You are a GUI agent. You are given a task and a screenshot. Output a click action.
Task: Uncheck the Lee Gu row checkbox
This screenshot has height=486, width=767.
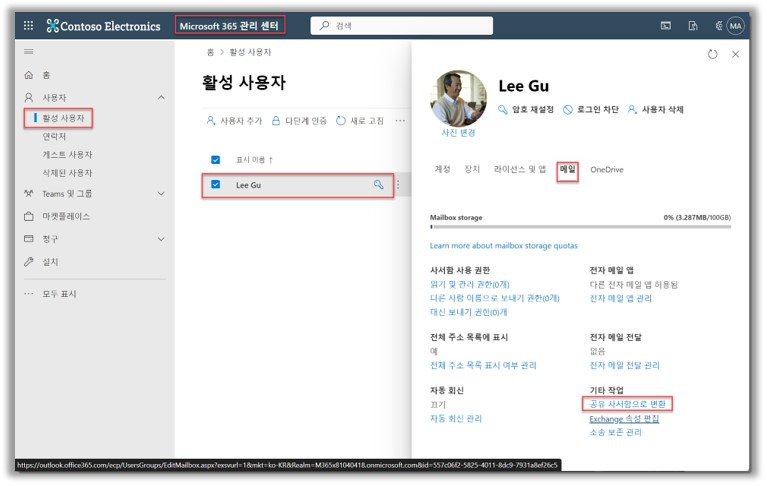tap(215, 184)
